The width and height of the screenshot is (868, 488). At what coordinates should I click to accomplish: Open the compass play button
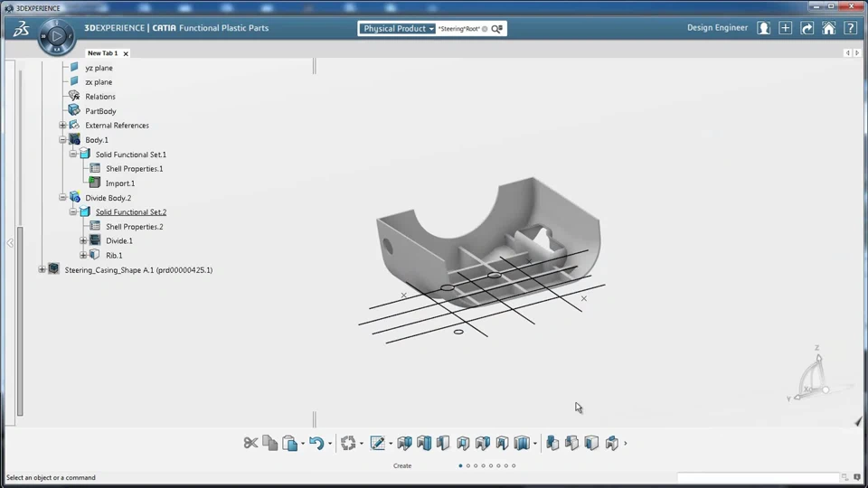[x=56, y=36]
